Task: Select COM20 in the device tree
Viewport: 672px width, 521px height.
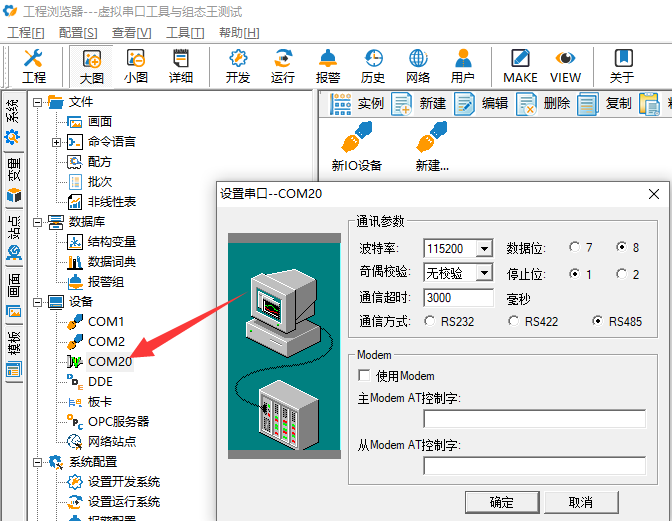Action: (x=110, y=362)
